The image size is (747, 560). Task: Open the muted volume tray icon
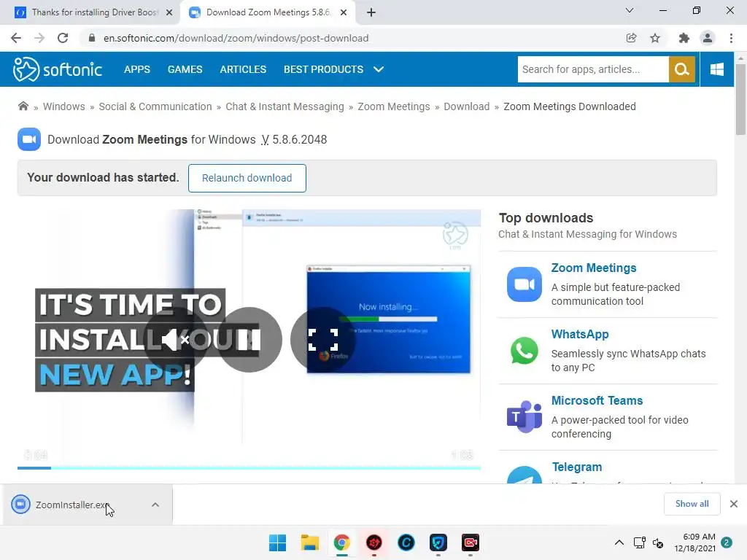tap(658, 542)
